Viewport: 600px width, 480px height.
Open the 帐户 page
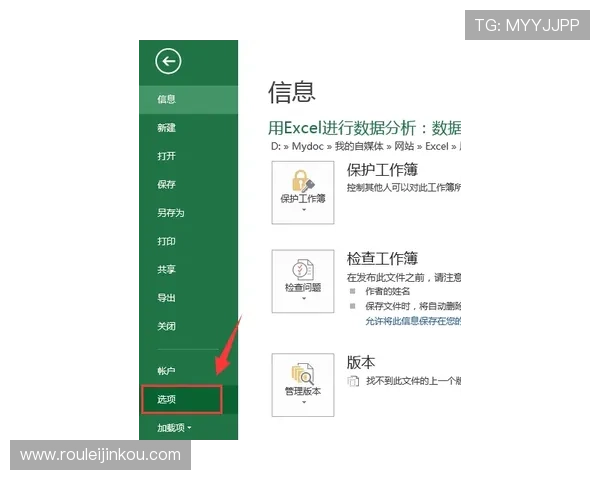pyautogui.click(x=188, y=371)
